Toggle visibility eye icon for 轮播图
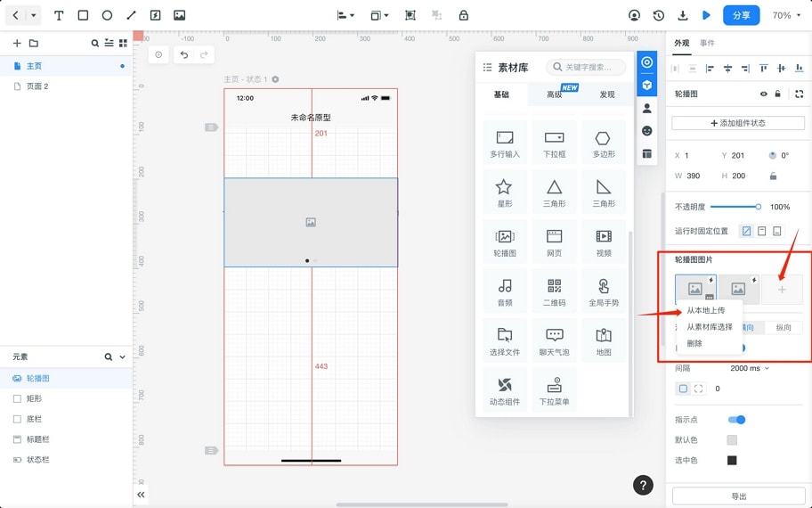The width and height of the screenshot is (812, 508). tap(763, 94)
